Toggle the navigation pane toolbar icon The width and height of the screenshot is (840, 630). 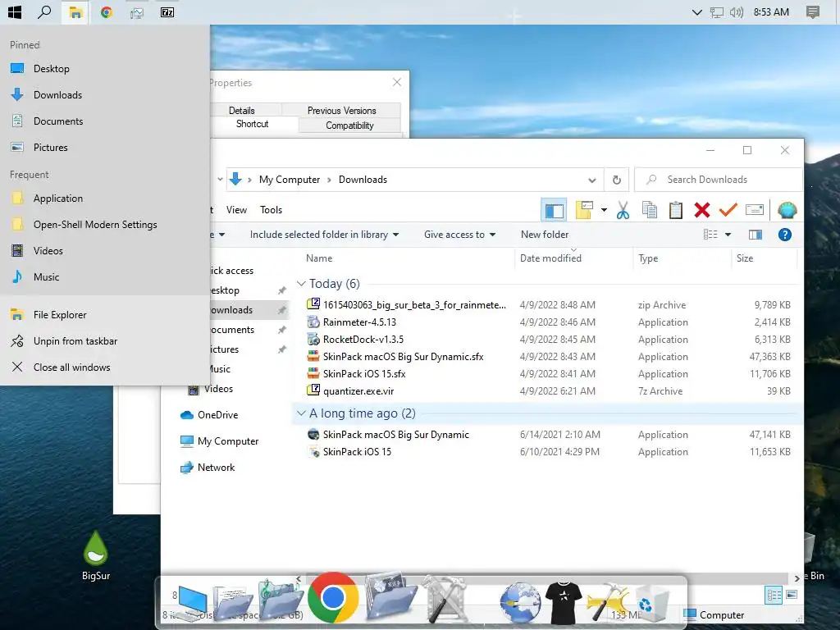coord(554,210)
